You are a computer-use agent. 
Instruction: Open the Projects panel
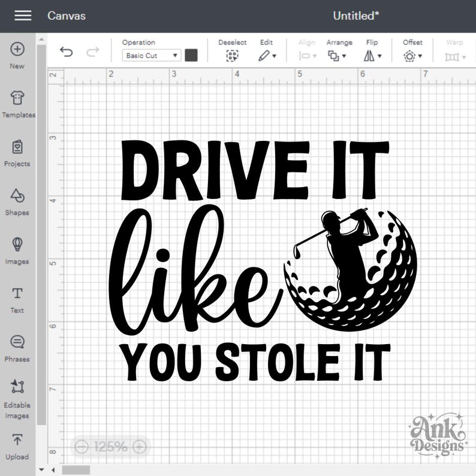tap(17, 153)
